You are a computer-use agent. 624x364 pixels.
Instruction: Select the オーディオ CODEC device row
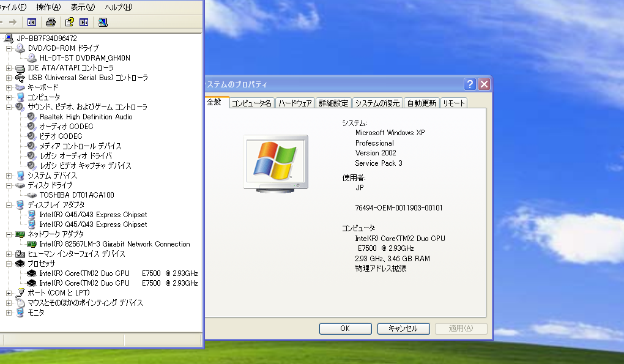click(66, 127)
